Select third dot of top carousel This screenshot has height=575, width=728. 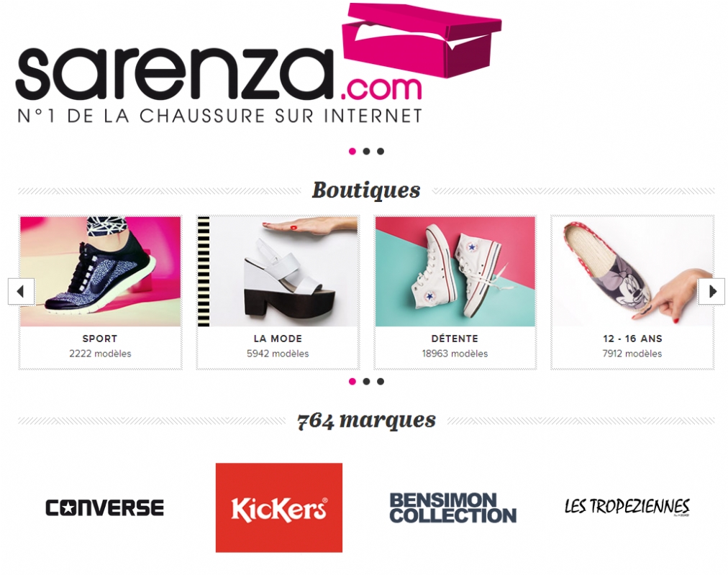381,151
